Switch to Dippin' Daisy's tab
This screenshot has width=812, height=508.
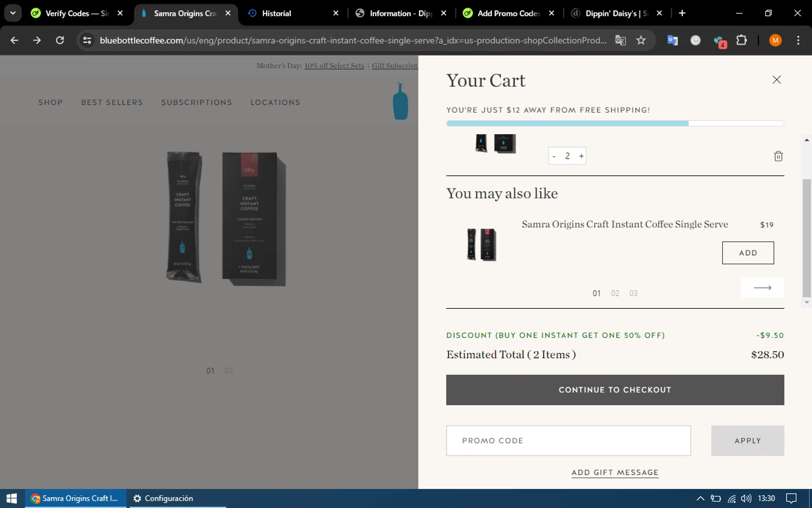[617, 13]
